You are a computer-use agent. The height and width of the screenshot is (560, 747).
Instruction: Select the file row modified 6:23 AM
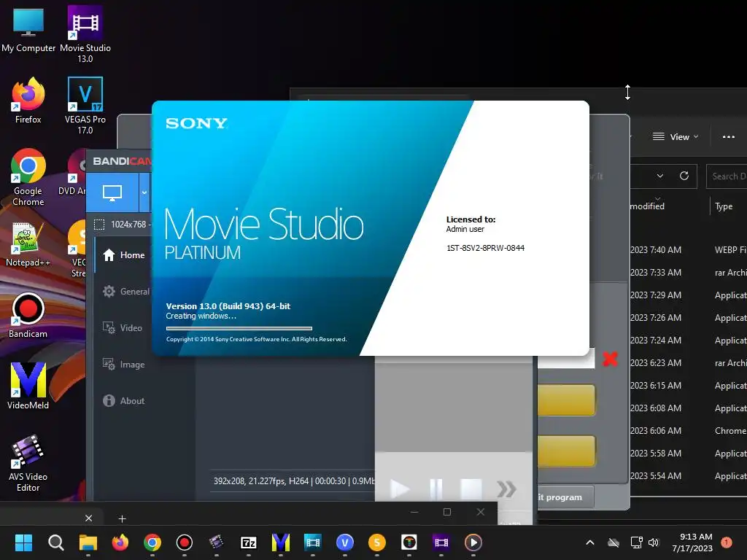689,363
